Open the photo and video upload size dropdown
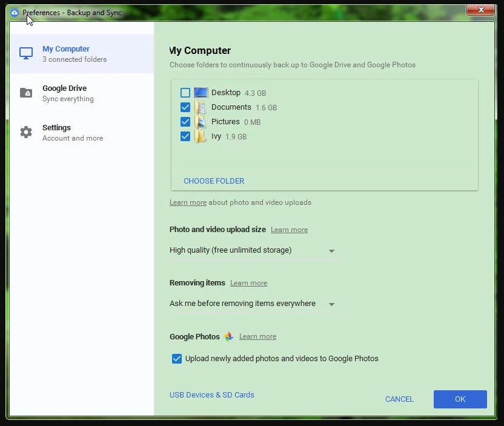The width and height of the screenshot is (504, 426). 253,250
